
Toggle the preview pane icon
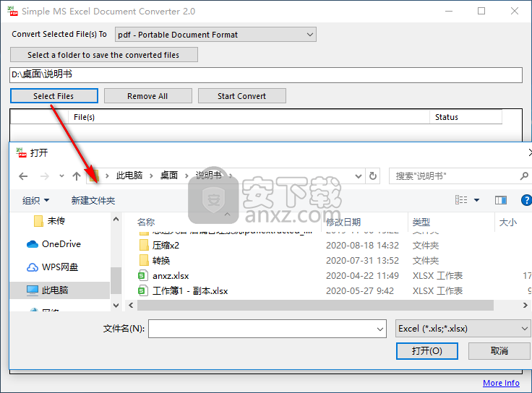click(x=500, y=200)
